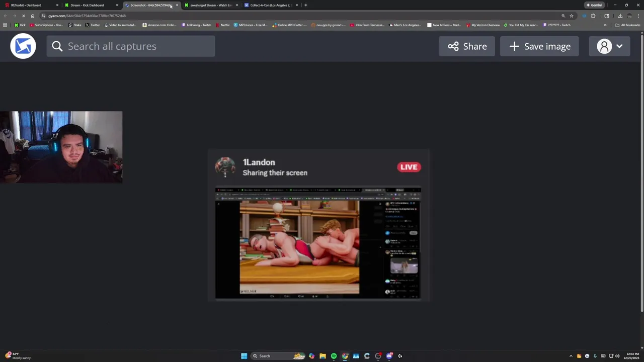Open the My Verizon Overview bookmark
This screenshot has width=644, height=362.
pyautogui.click(x=483, y=25)
